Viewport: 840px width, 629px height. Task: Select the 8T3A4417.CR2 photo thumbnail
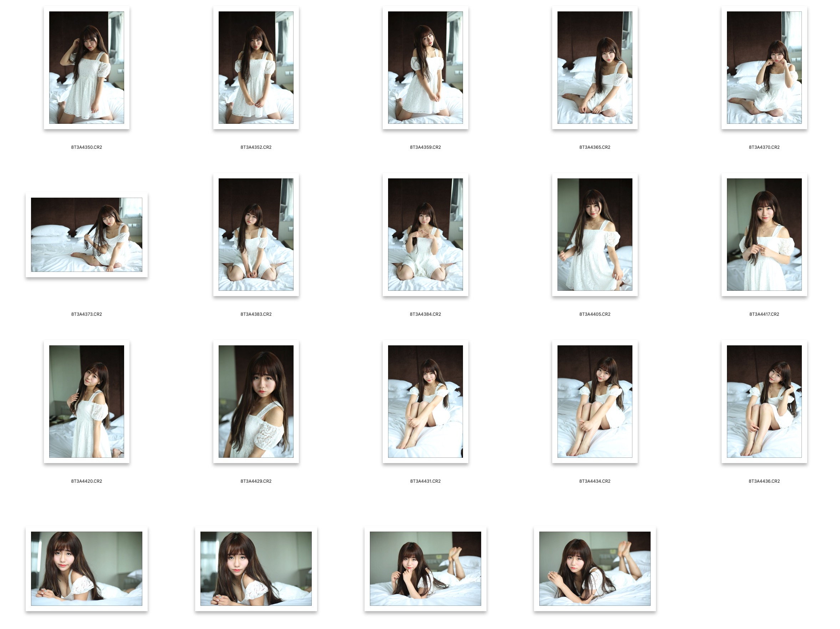tap(764, 234)
